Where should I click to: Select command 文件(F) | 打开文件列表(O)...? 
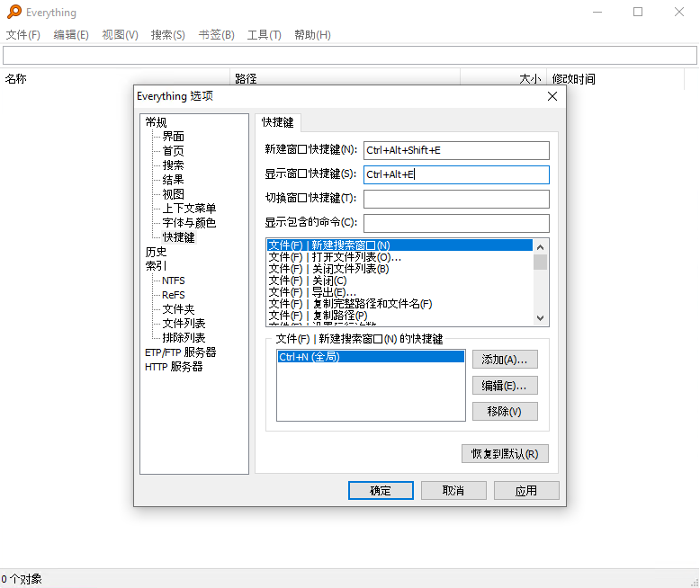pyautogui.click(x=399, y=257)
